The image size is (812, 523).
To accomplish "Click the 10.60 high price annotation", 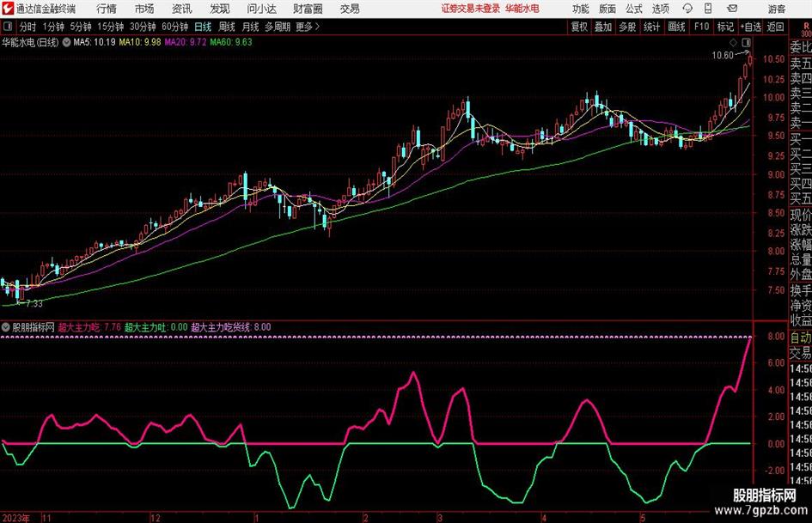I will (723, 55).
